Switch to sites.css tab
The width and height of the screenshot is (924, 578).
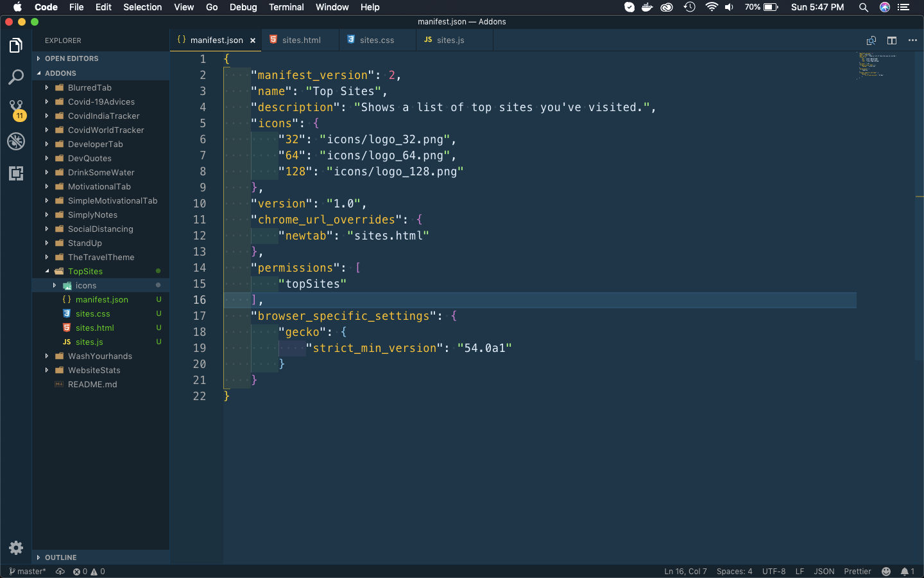click(x=377, y=40)
